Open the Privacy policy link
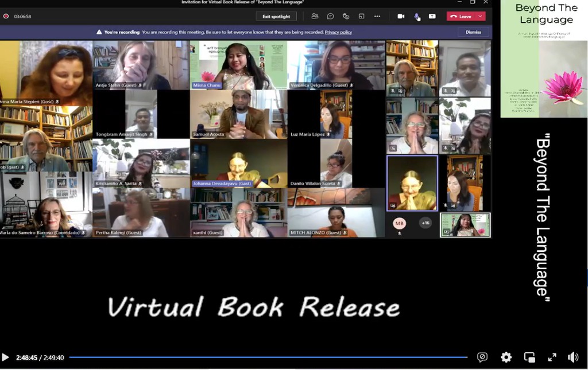This screenshot has height=370, width=588. 338,32
